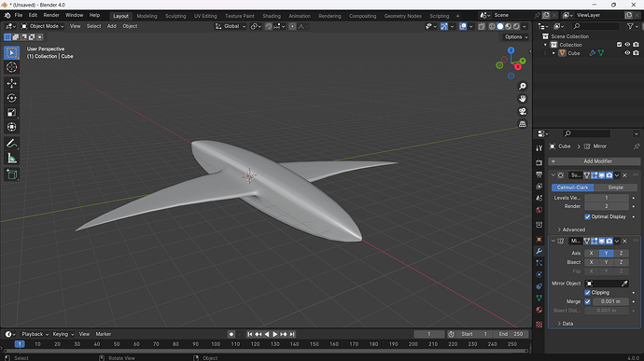Expand the Advanced subdivision section
Viewport: 644px width, 361px height.
571,229
